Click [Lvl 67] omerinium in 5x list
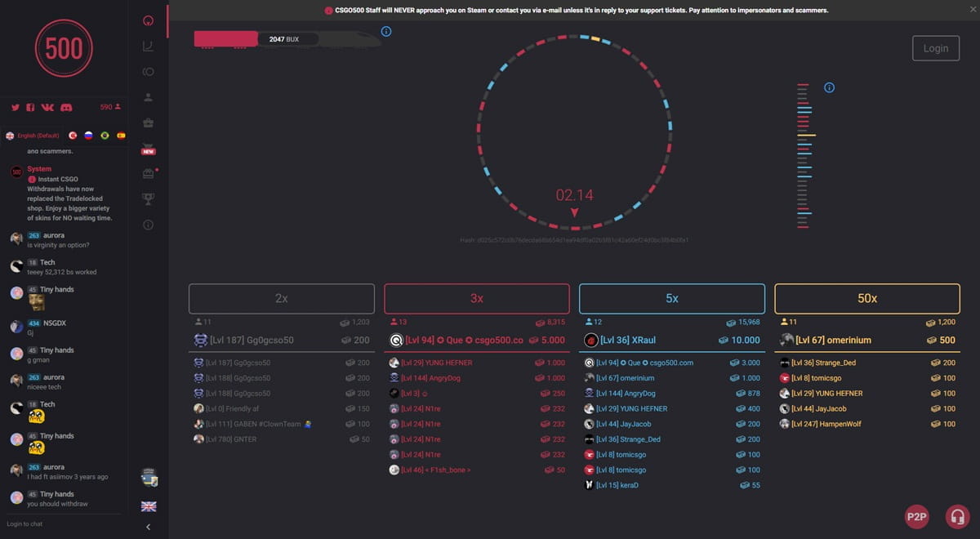The width and height of the screenshot is (980, 539). [672, 378]
